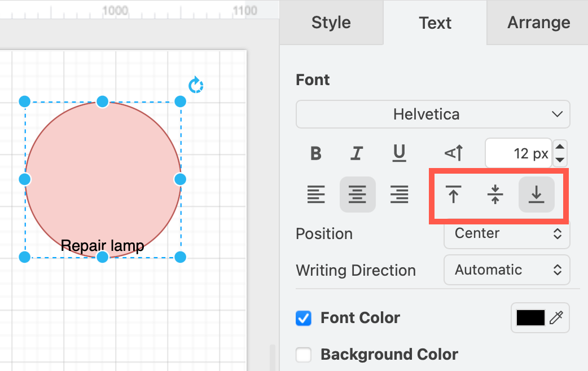This screenshot has height=371, width=588.
Task: Click the rotate handle above the circle
Action: pos(196,86)
